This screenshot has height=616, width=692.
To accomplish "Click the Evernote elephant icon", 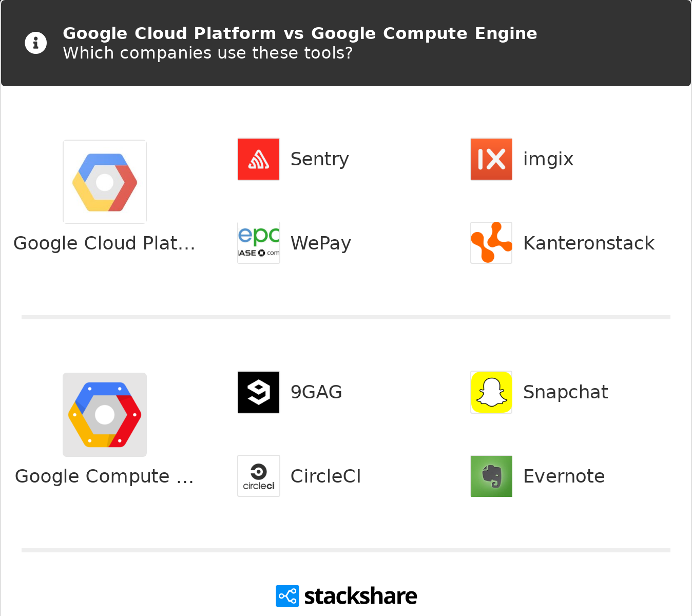I will [x=491, y=476].
